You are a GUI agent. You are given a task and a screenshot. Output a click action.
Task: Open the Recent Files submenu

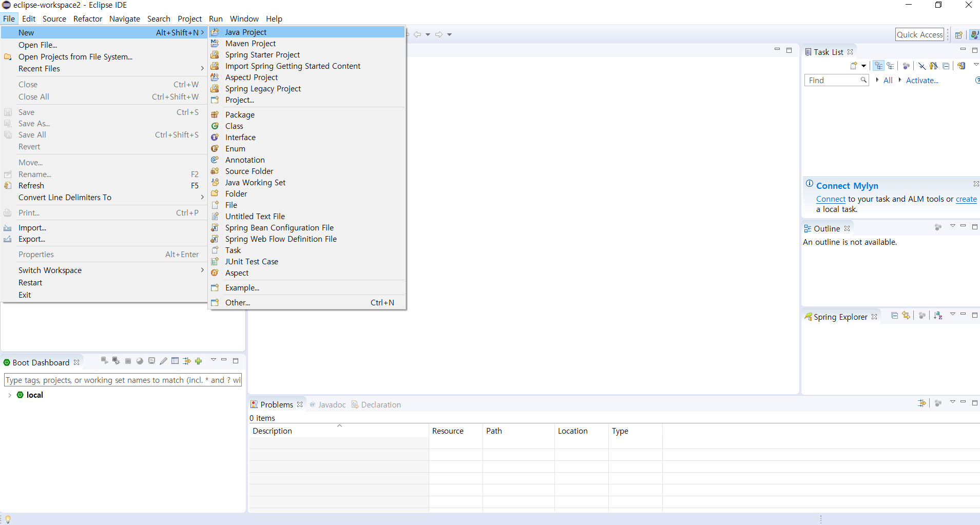pos(104,69)
